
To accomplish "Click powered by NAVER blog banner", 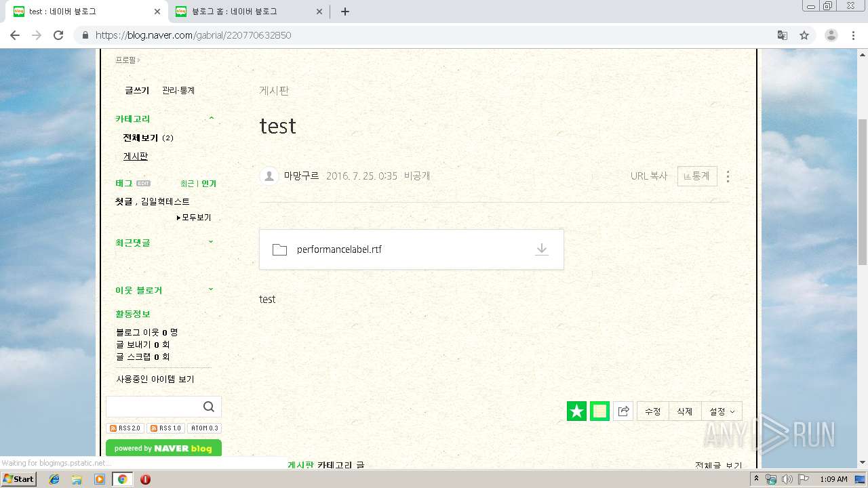I will point(163,448).
